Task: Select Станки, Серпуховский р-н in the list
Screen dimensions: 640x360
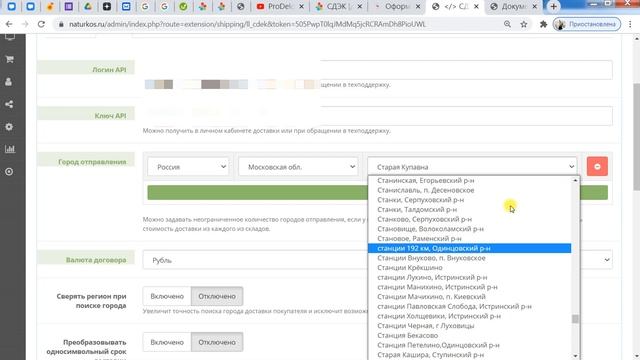Action: (469, 200)
